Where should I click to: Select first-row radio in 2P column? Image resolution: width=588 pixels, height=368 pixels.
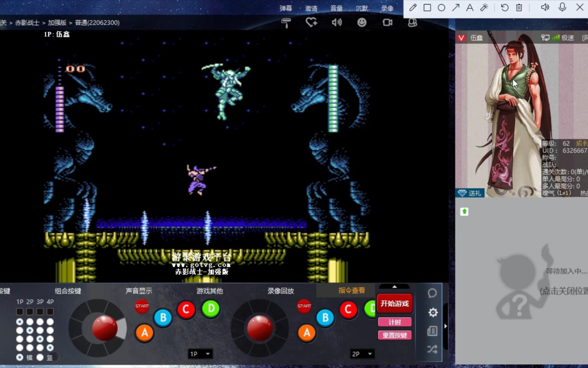click(30, 322)
